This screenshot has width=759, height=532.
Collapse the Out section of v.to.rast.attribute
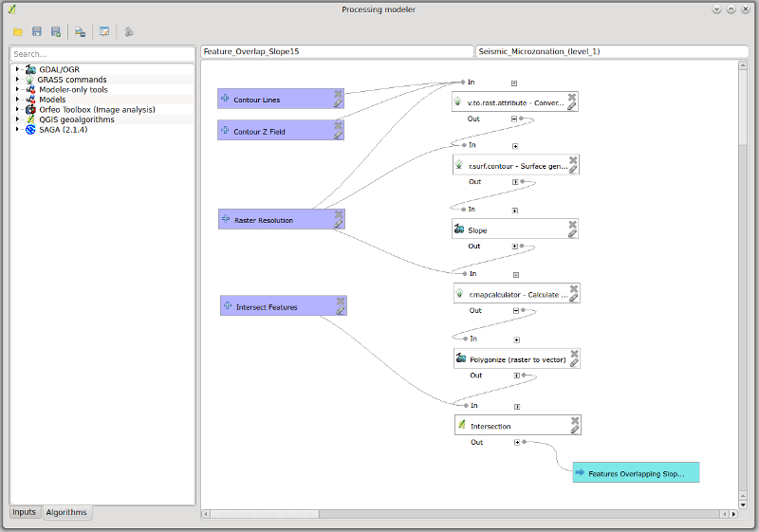(x=515, y=119)
